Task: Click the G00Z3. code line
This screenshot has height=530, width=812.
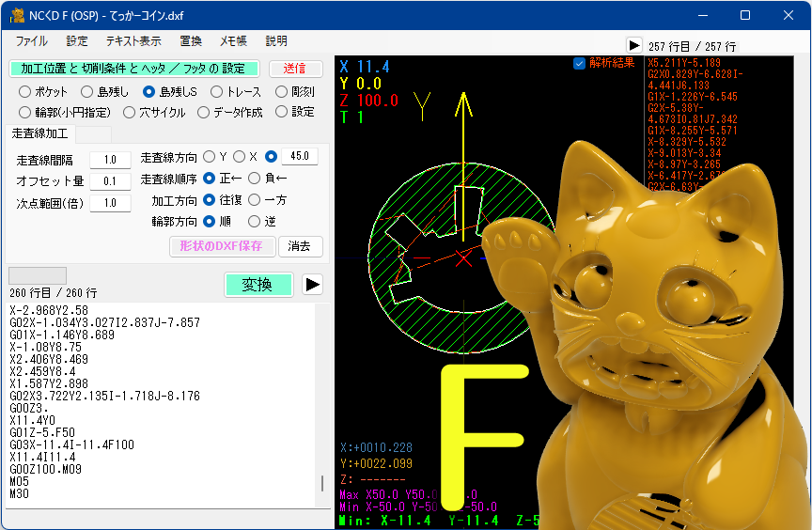Action: (x=29, y=408)
